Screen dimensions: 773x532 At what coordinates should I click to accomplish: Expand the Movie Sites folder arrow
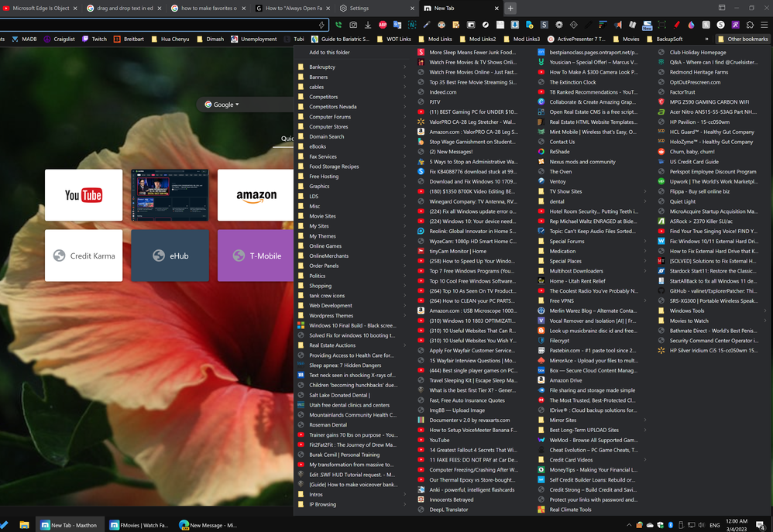click(x=405, y=216)
